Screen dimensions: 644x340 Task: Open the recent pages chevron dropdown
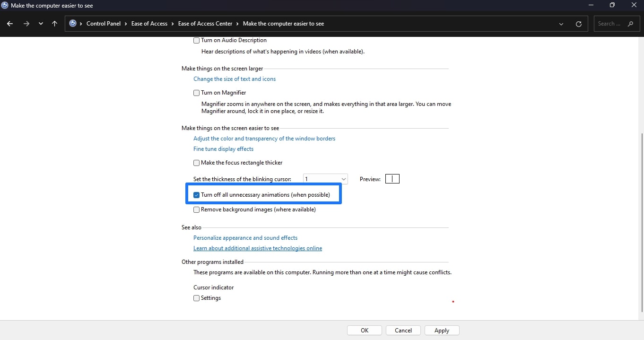point(41,23)
